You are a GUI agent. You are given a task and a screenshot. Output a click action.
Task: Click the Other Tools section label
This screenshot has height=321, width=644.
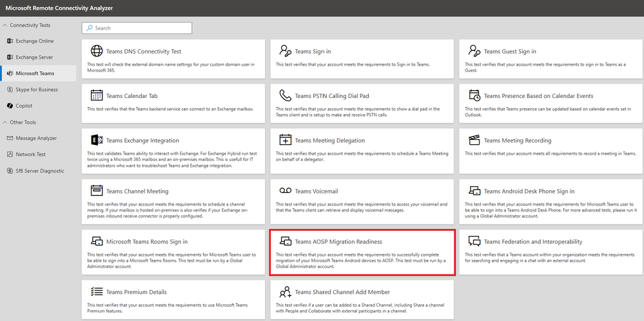23,122
